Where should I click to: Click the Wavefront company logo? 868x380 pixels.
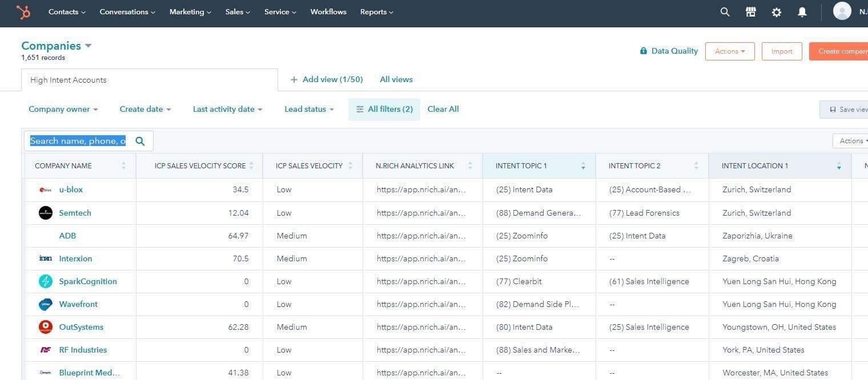[x=46, y=304]
